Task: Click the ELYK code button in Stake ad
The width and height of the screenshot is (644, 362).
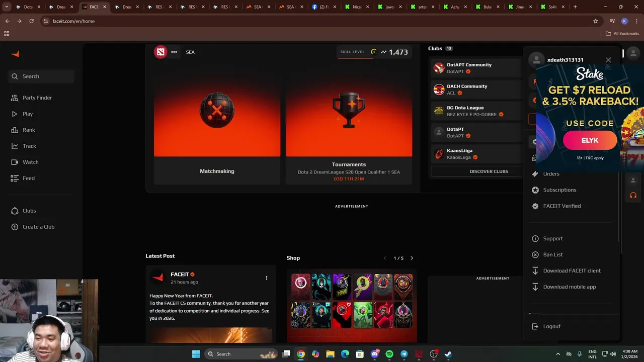Action: [x=590, y=140]
